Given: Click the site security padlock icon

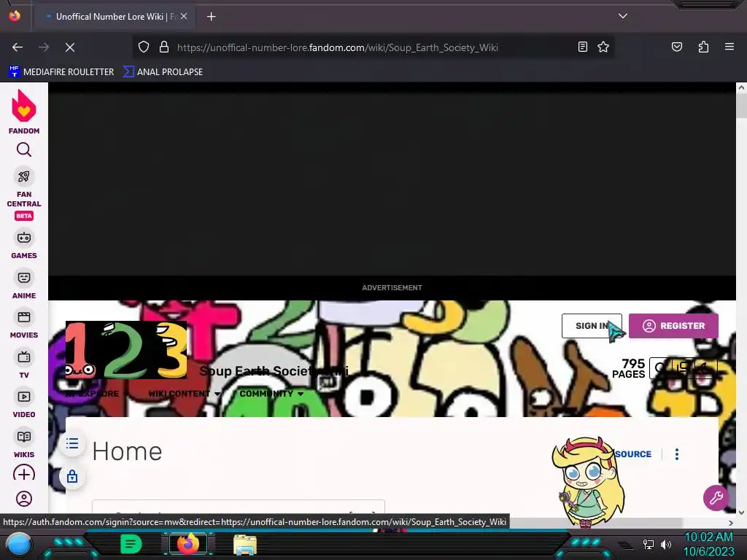Looking at the screenshot, I should [164, 47].
